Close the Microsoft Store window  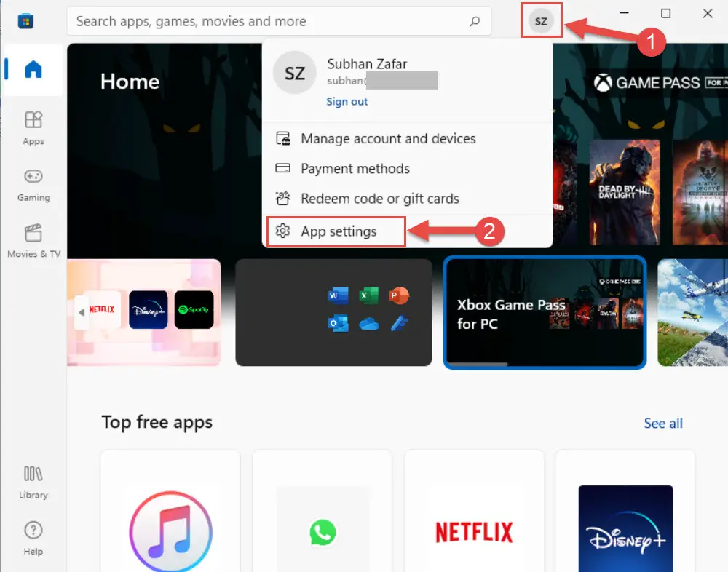tap(708, 14)
